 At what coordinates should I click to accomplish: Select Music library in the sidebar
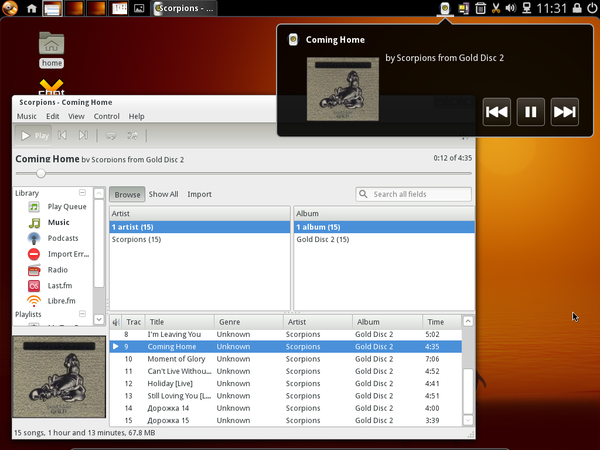pos(49,222)
